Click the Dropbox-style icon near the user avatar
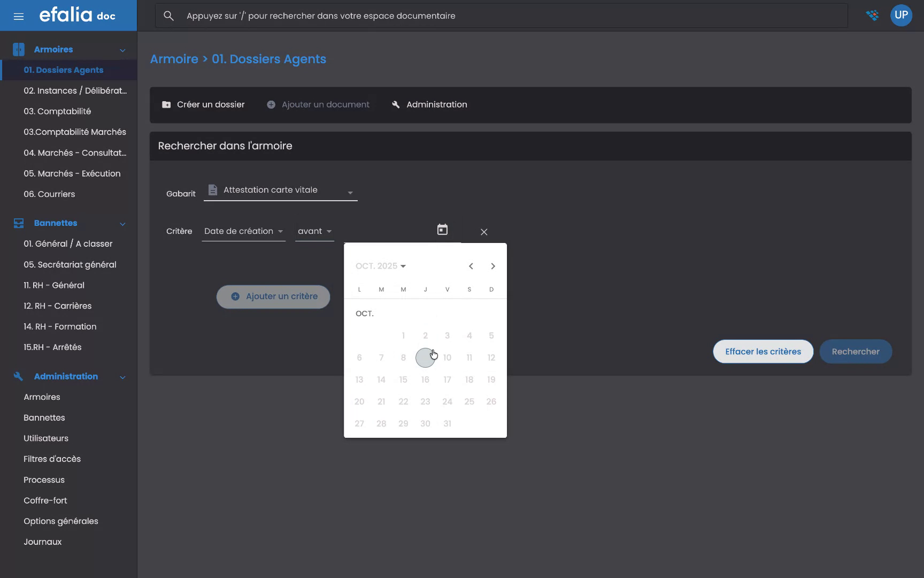 873,16
